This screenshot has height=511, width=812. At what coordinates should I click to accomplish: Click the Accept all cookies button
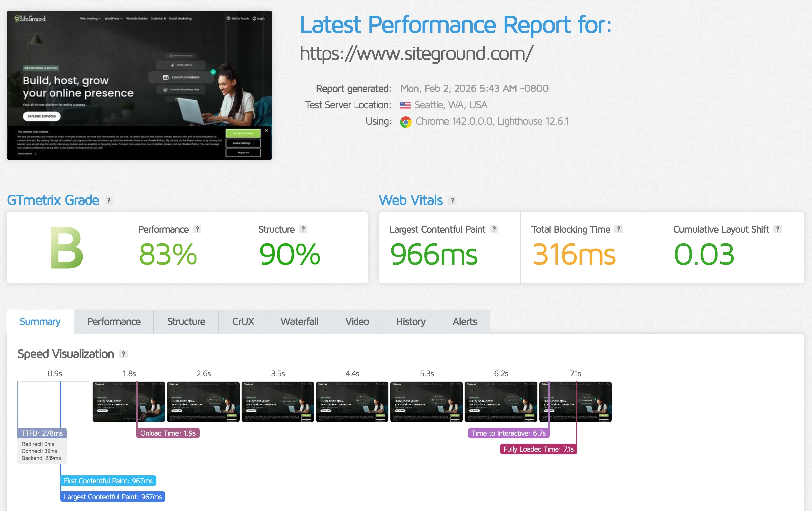tap(243, 133)
